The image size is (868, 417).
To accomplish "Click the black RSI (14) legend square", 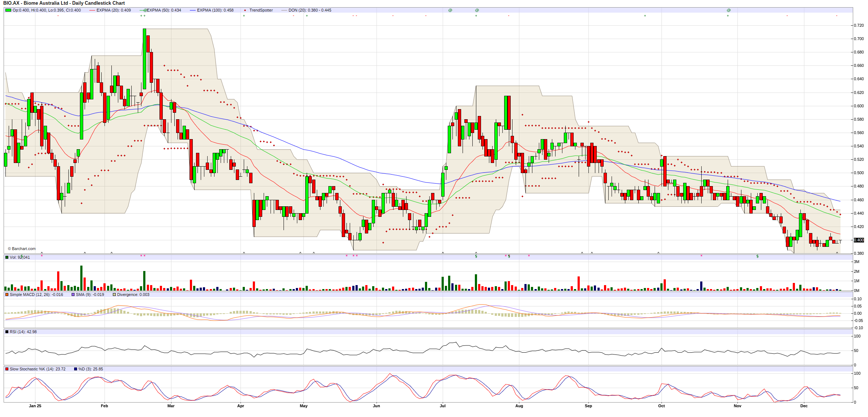I will click(7, 332).
